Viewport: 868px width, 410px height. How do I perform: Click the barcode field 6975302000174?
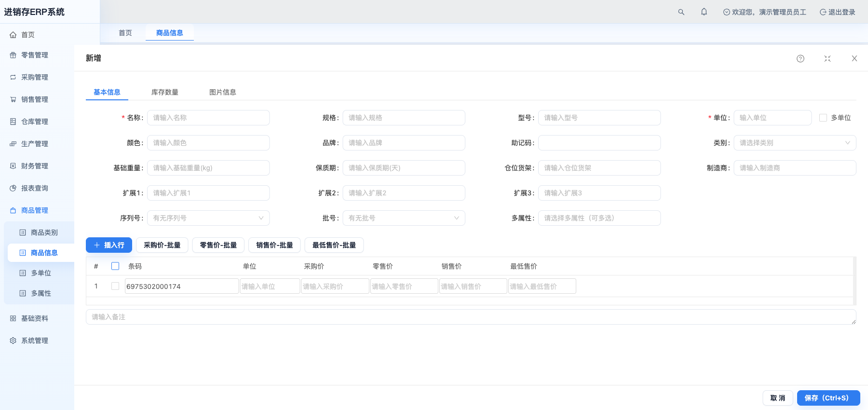coord(182,286)
